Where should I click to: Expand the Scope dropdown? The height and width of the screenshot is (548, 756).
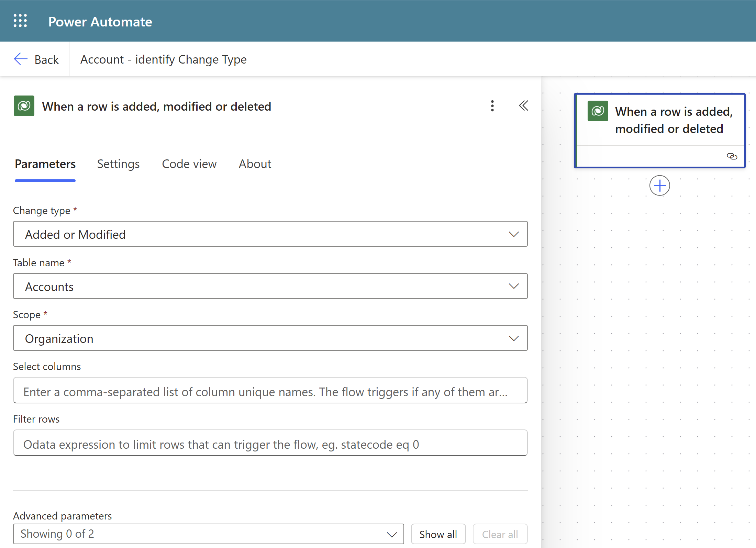click(270, 338)
